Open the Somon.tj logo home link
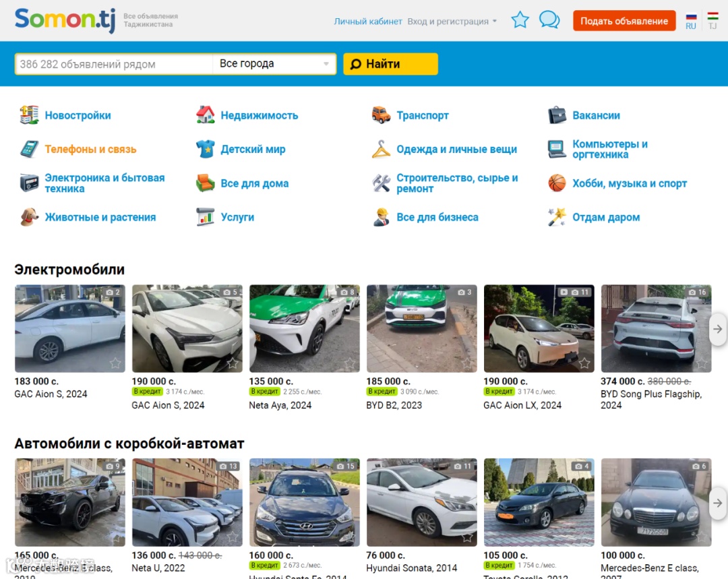 click(x=65, y=20)
